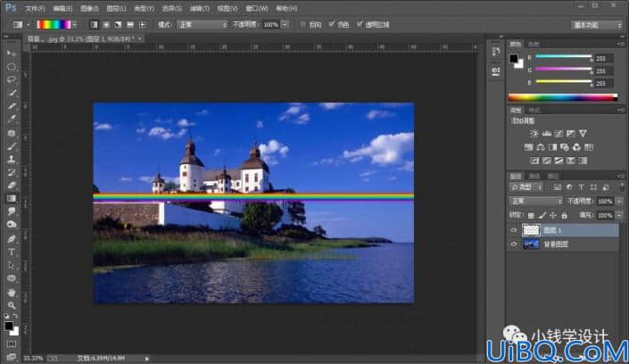Viewport: 629px width, 364px height.
Task: Open the 滤镜(T) menu
Action: 199,8
